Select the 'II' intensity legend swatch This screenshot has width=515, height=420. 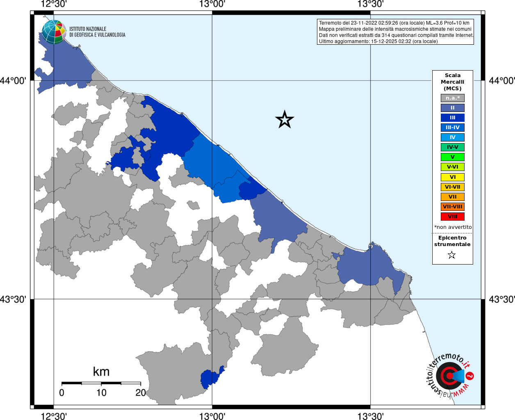point(452,108)
